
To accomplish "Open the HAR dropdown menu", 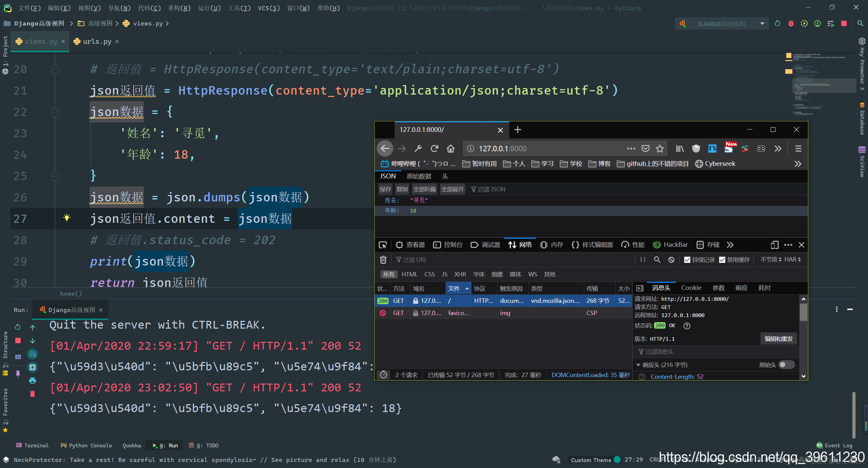I will [x=793, y=260].
